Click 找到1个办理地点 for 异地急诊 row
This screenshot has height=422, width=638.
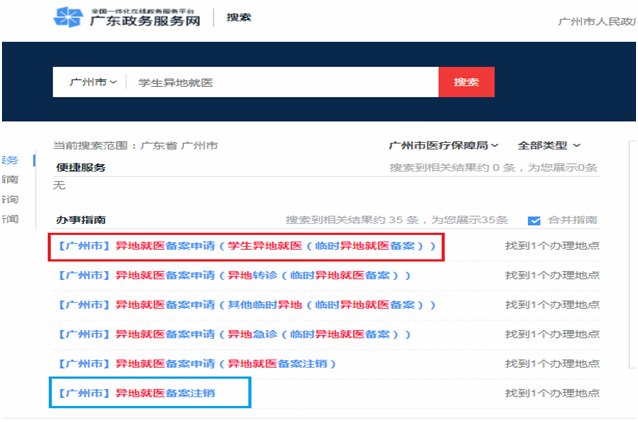(552, 333)
